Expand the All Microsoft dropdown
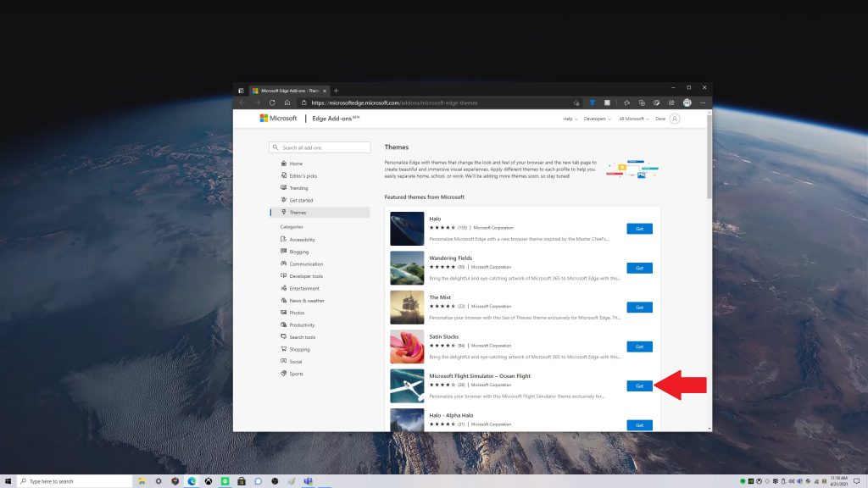This screenshot has width=868, height=488. tap(634, 119)
